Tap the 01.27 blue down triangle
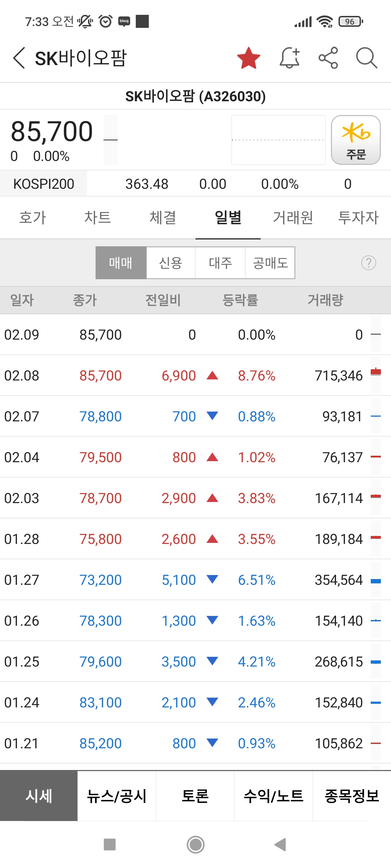This screenshot has height=868, width=391. tap(212, 579)
